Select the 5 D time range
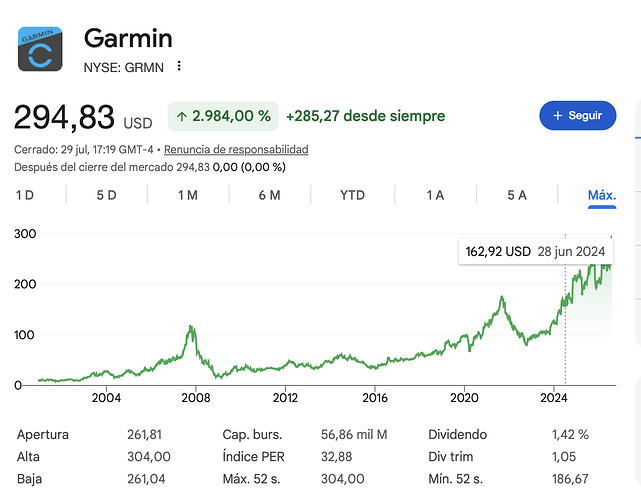This screenshot has width=641, height=500. coord(106,195)
